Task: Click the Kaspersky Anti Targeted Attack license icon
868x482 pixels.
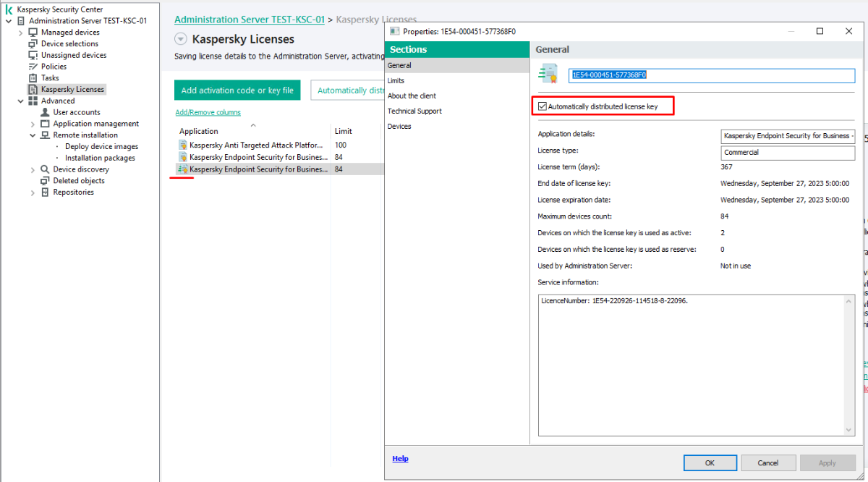Action: [x=183, y=145]
